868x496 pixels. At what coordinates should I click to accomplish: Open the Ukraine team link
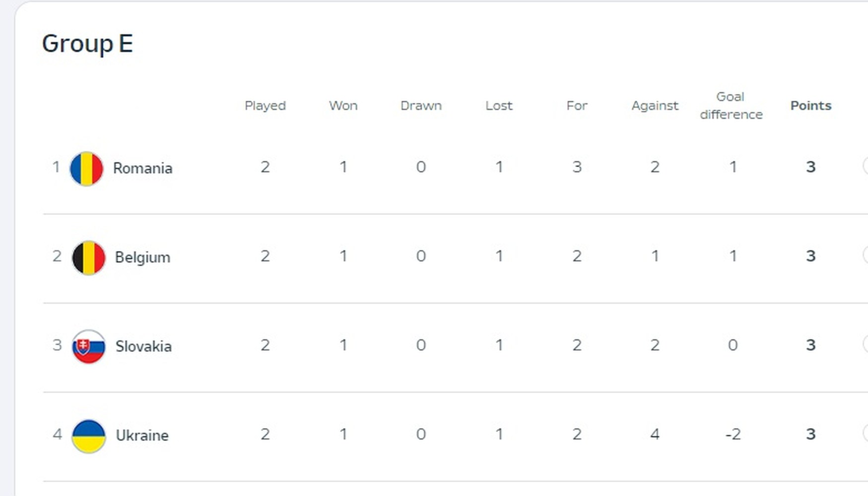[x=142, y=435]
